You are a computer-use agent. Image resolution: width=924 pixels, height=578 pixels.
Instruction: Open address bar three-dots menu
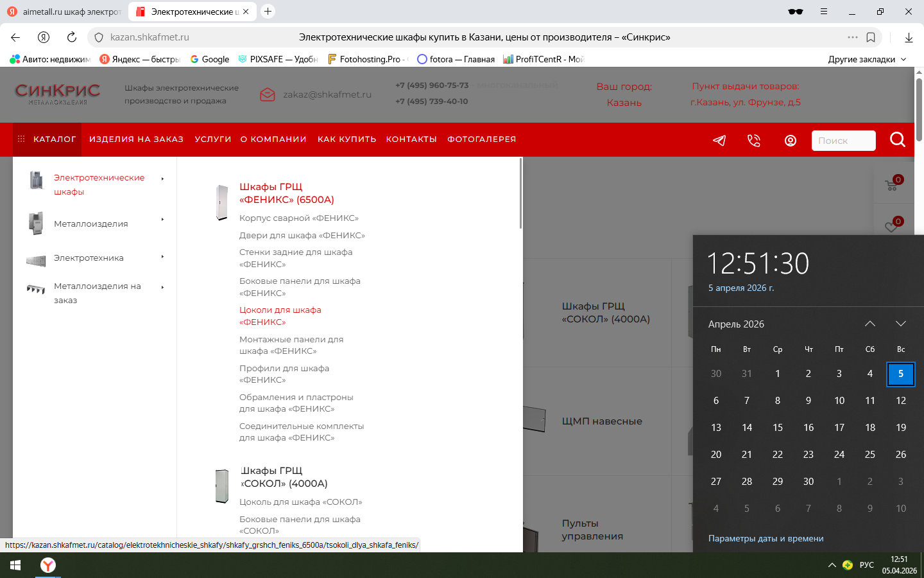click(853, 37)
